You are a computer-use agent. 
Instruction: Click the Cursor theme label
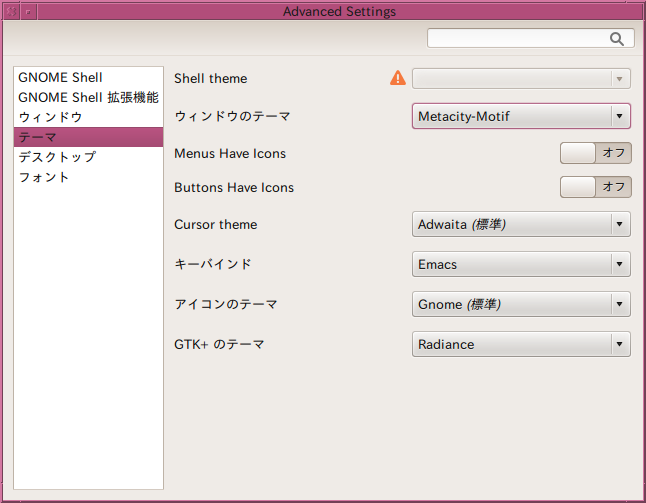(x=215, y=225)
